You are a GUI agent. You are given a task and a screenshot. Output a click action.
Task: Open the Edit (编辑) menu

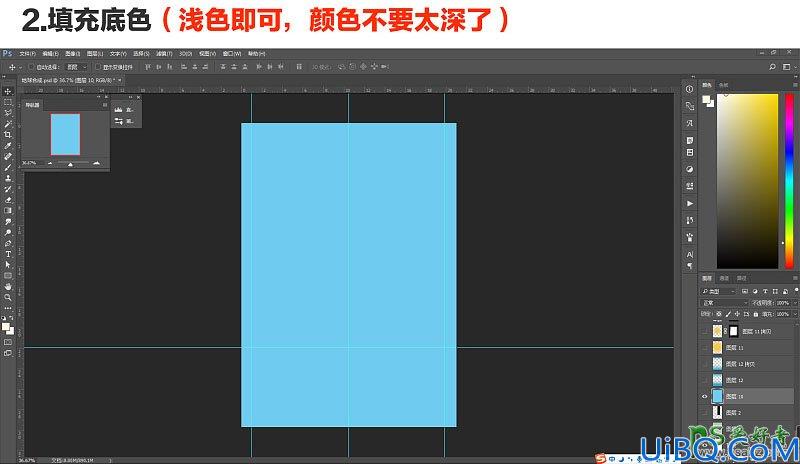(x=50, y=54)
